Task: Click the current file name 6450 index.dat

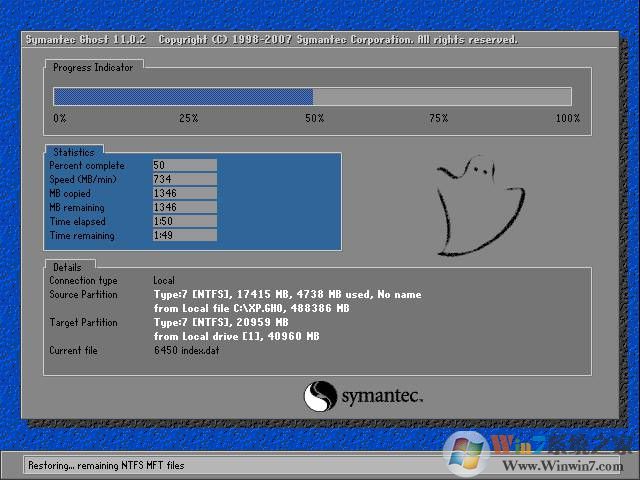Action: pos(187,351)
